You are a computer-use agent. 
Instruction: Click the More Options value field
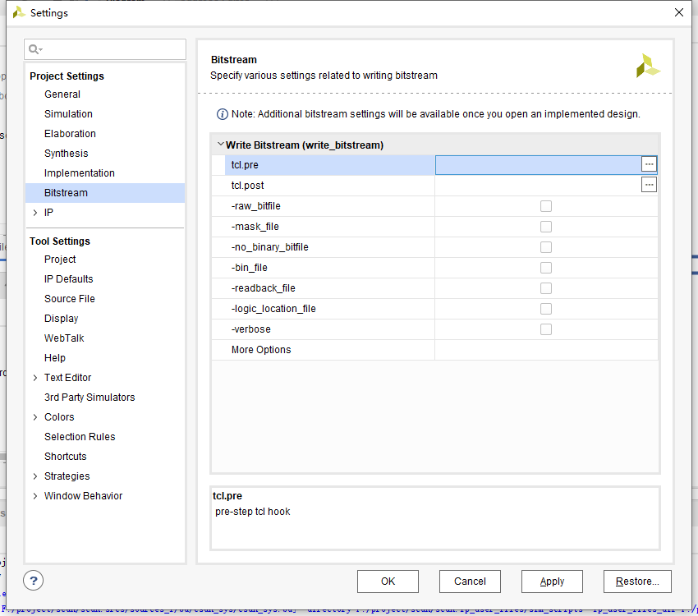[x=546, y=350]
